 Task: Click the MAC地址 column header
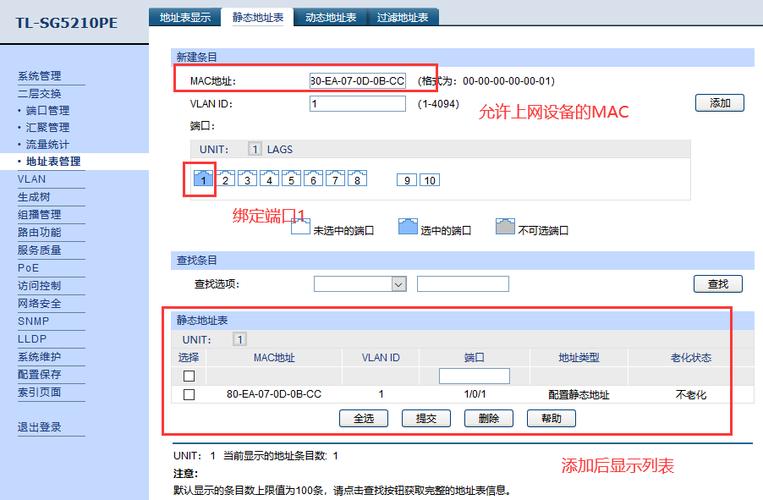tap(274, 357)
